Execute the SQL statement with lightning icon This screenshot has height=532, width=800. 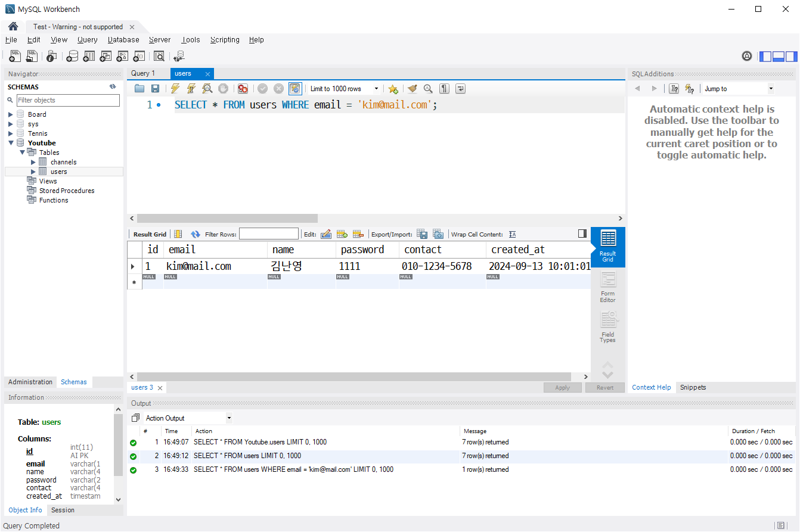point(175,89)
